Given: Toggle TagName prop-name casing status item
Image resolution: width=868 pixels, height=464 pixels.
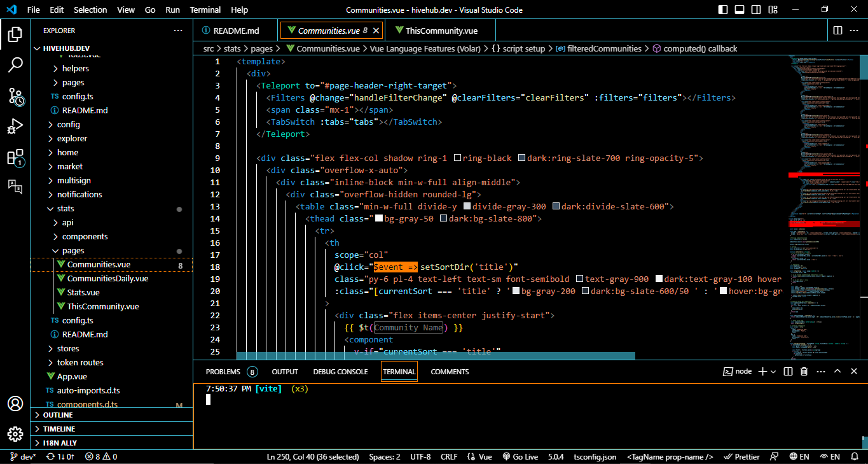Looking at the screenshot, I should click(x=670, y=456).
